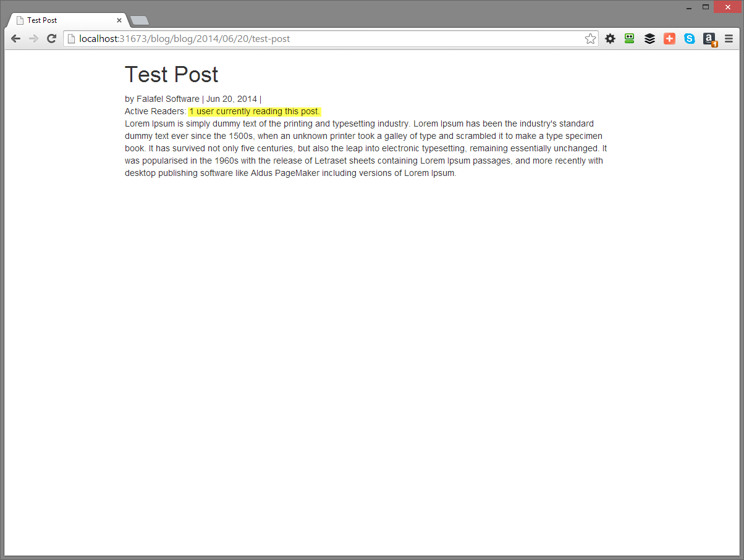Viewport: 744px width, 560px height.
Task: Open a new browser tab
Action: click(x=139, y=20)
